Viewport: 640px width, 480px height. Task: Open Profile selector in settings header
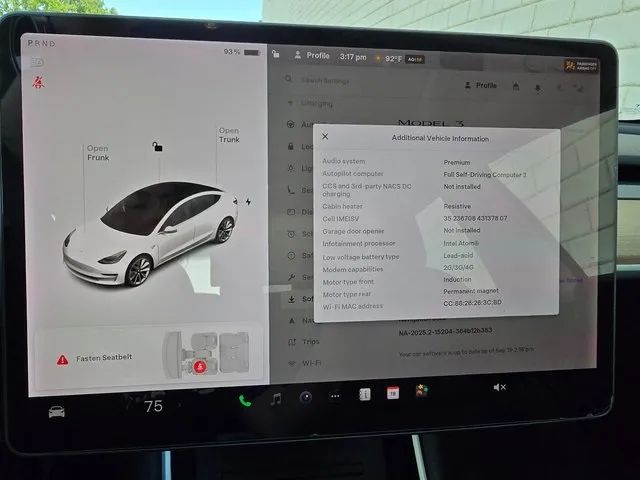point(481,85)
